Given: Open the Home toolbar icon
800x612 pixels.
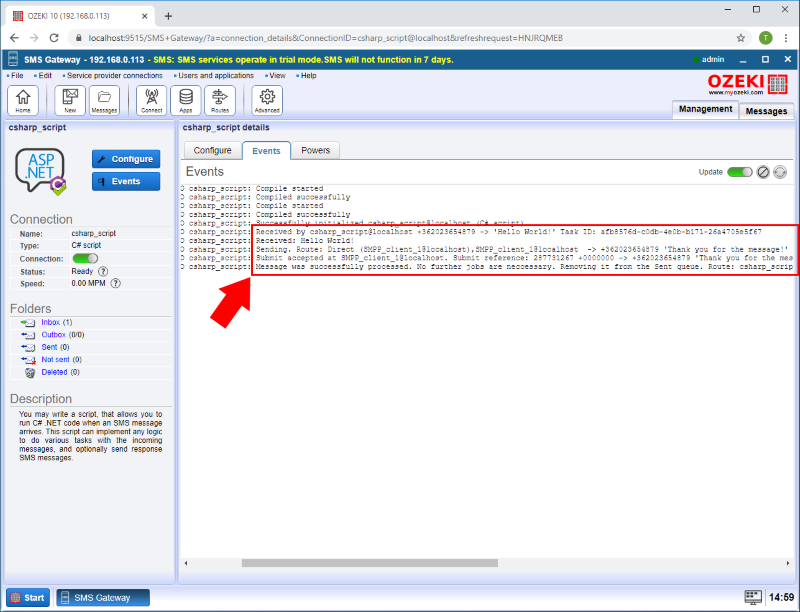Looking at the screenshot, I should [23, 100].
